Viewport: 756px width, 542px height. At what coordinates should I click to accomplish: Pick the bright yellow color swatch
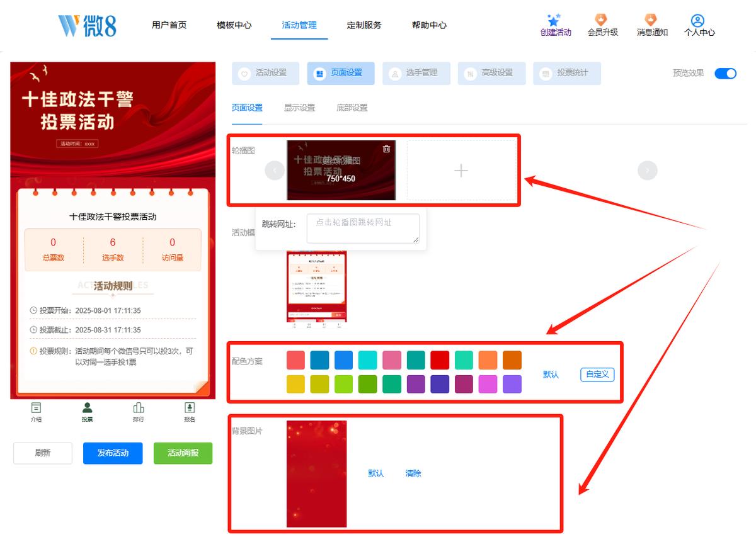click(296, 384)
